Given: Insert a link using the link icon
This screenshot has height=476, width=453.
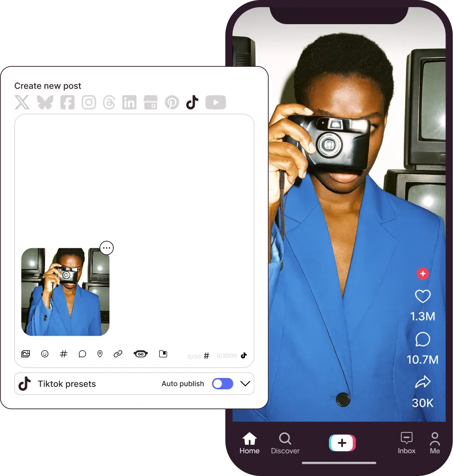Looking at the screenshot, I should pyautogui.click(x=118, y=354).
